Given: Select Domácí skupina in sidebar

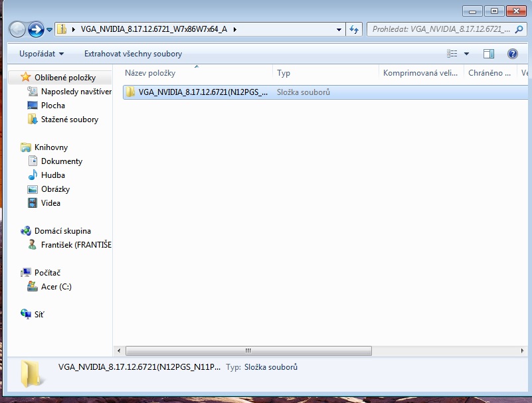Looking at the screenshot, I should click(62, 231).
